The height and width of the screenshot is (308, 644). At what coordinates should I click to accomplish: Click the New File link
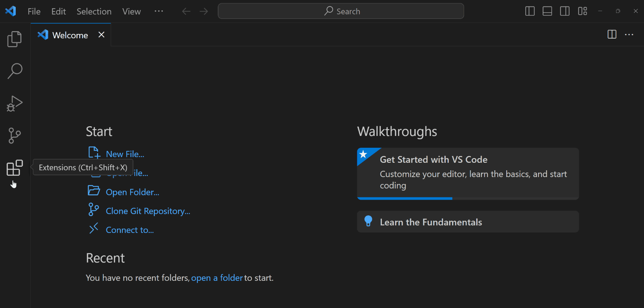coord(125,154)
